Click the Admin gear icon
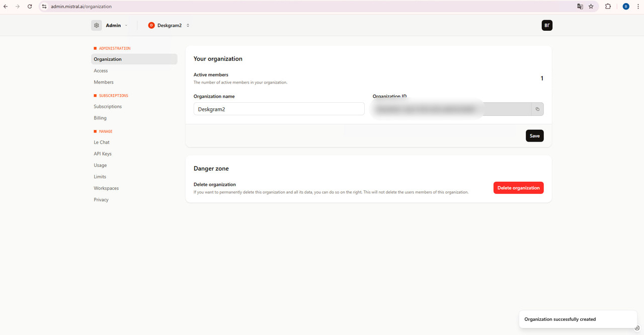644x335 pixels. click(x=97, y=25)
